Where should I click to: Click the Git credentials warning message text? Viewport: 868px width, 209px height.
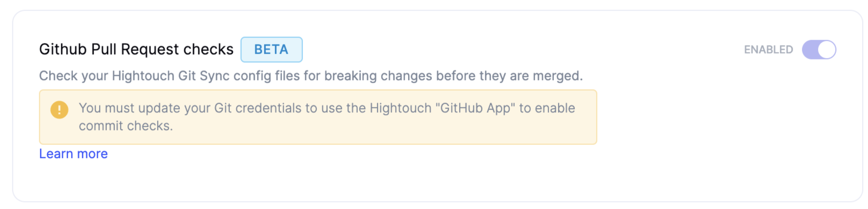point(327,117)
